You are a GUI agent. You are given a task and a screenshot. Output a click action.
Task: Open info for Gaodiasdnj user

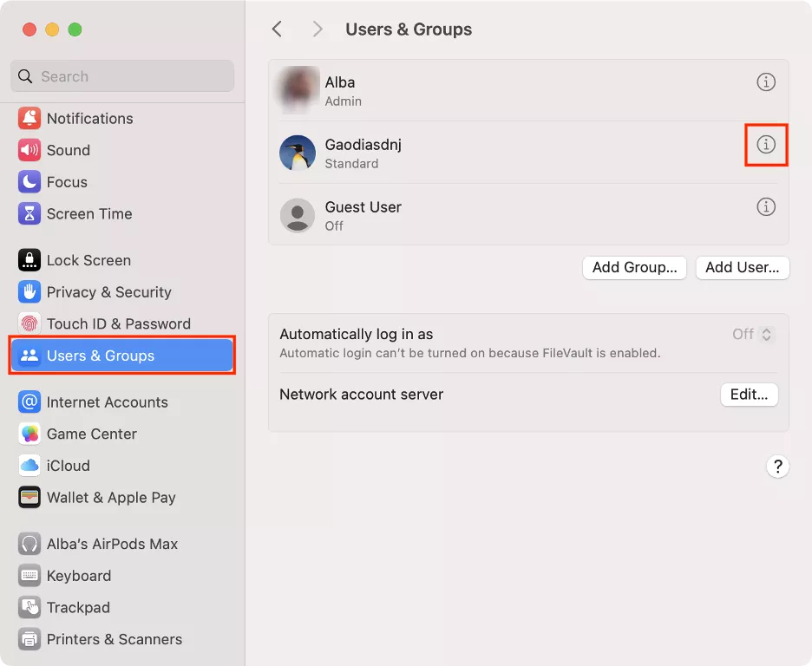point(766,145)
